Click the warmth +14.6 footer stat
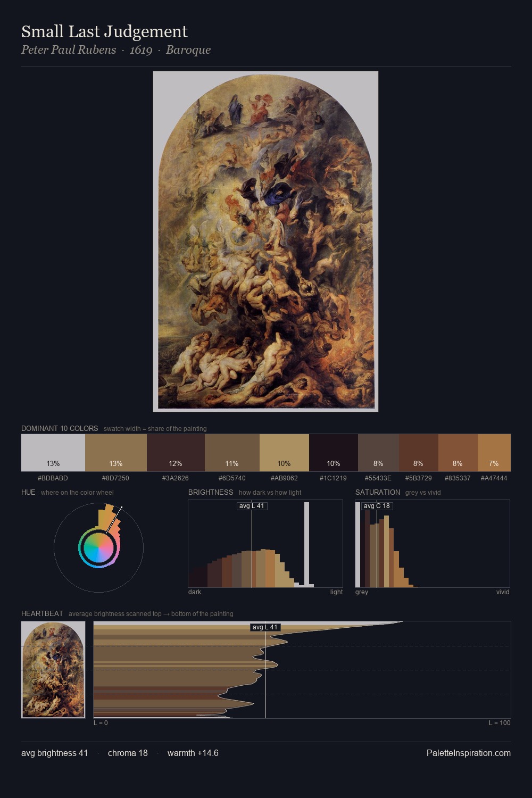The image size is (532, 798). click(x=193, y=753)
